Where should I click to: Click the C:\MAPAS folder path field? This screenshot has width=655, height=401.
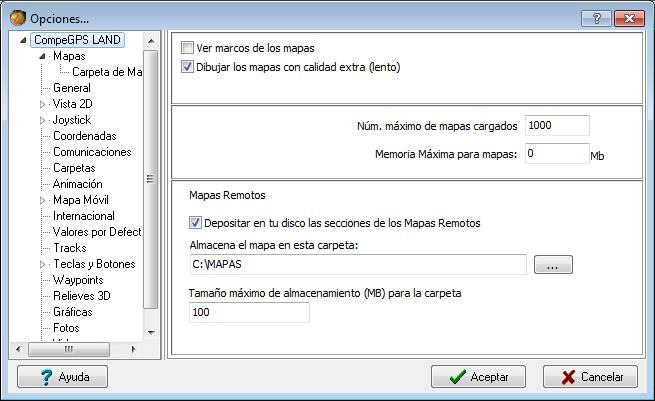click(357, 264)
